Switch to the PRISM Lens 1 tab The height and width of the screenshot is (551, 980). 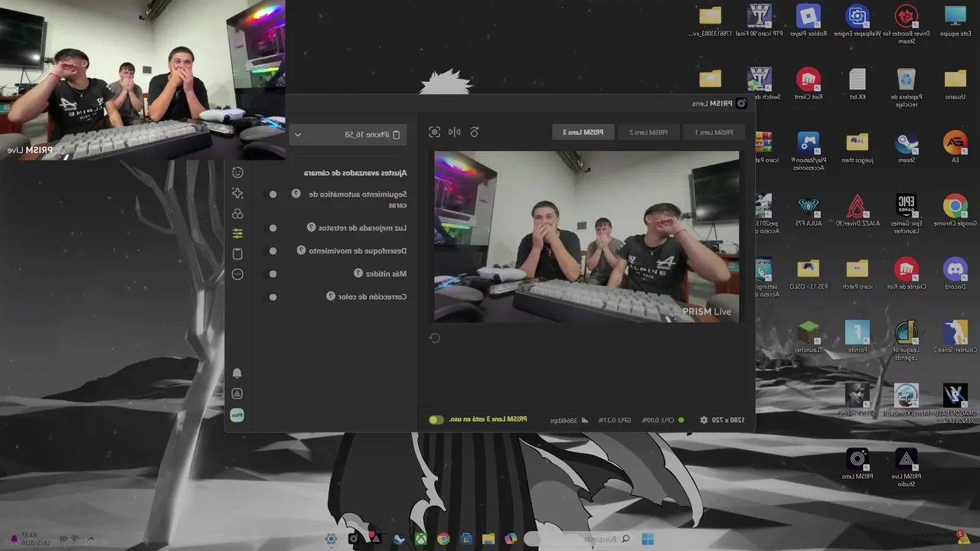tap(714, 132)
